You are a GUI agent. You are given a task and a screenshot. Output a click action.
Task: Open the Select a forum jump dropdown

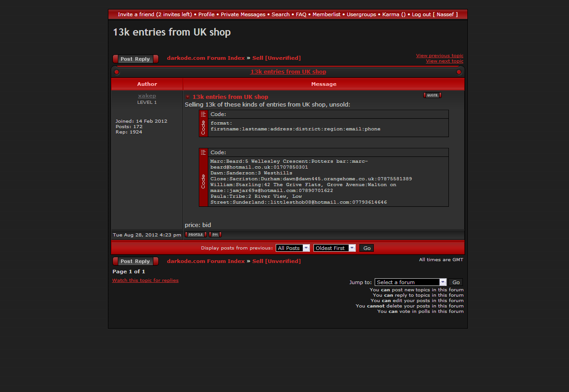pyautogui.click(x=410, y=282)
